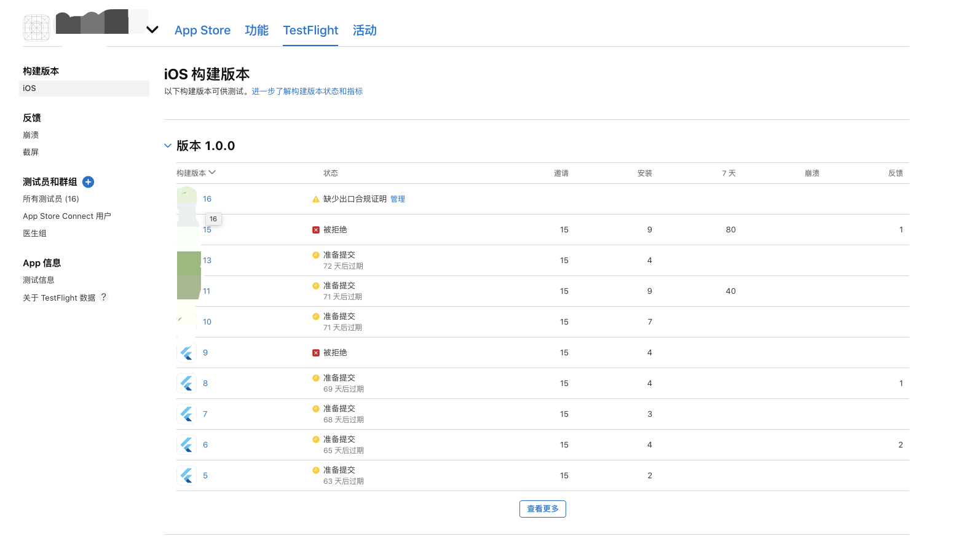This screenshot has width=967, height=560.
Task: Sort by 构建版本 column header
Action: [x=196, y=173]
